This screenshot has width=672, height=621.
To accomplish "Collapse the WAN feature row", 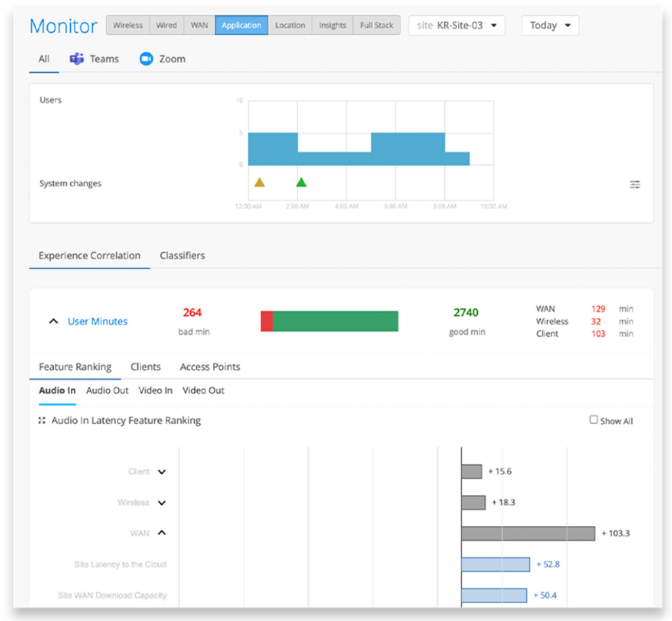I will [161, 533].
